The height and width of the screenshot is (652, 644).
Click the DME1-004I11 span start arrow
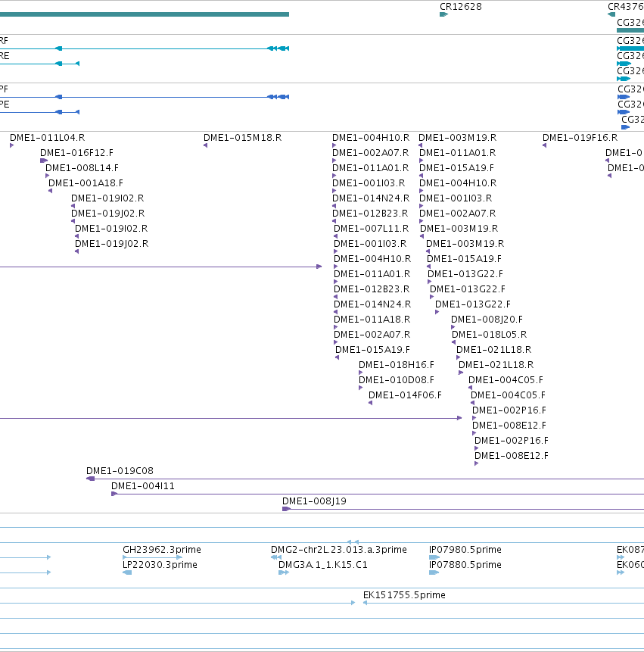114,494
